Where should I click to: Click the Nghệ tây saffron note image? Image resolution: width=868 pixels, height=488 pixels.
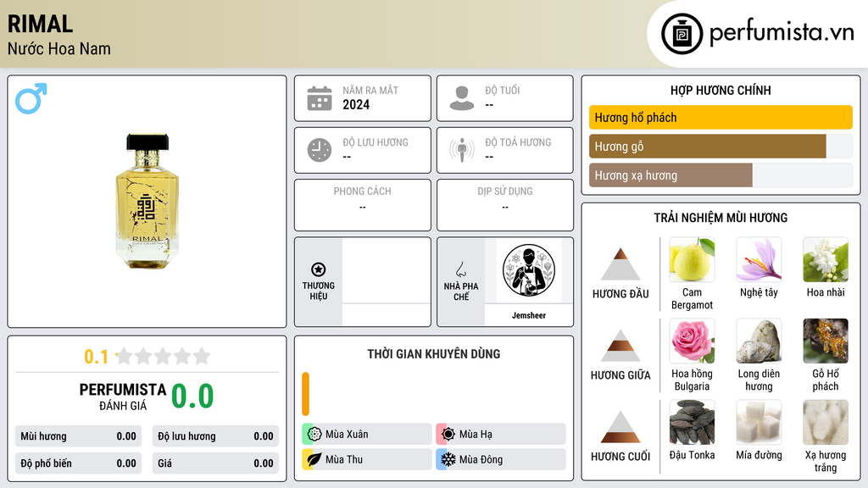[759, 259]
